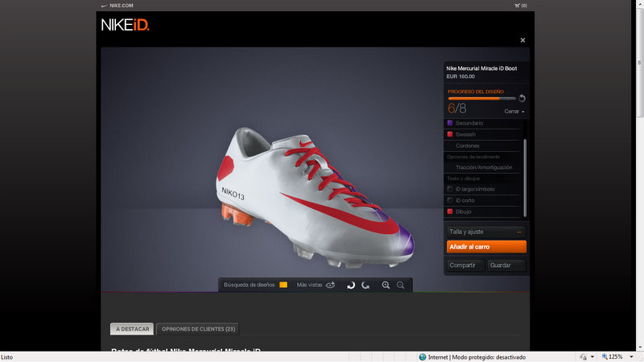The height and width of the screenshot is (362, 644).
Task: Click the 125% zoom level in status bar
Action: 615,356
